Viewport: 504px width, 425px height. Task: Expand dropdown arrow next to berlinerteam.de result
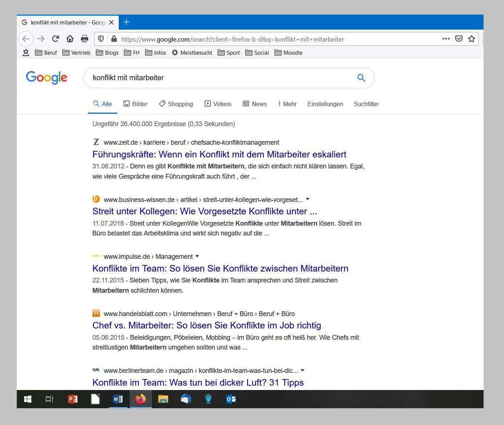click(302, 370)
